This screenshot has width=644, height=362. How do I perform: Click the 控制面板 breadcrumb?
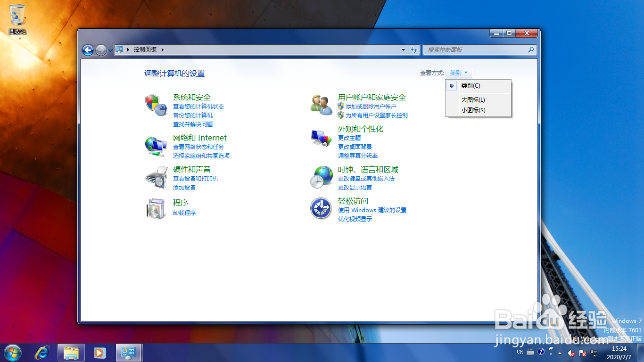(x=145, y=49)
